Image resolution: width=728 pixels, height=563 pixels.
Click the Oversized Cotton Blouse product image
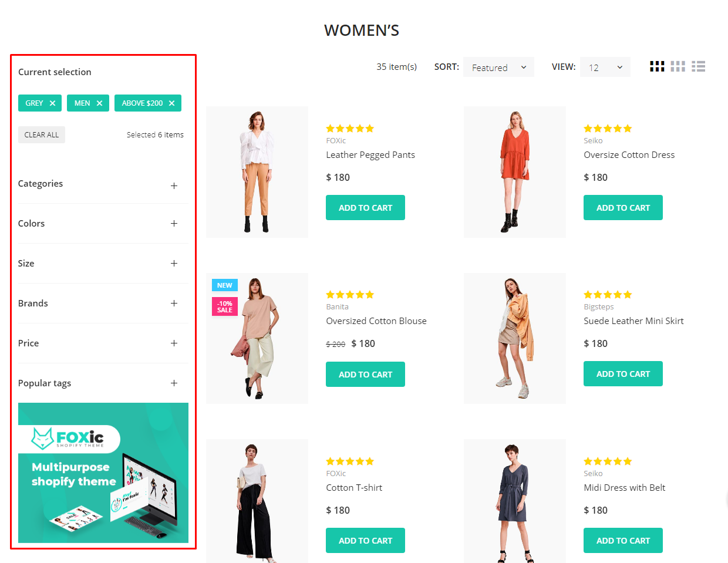(257, 338)
